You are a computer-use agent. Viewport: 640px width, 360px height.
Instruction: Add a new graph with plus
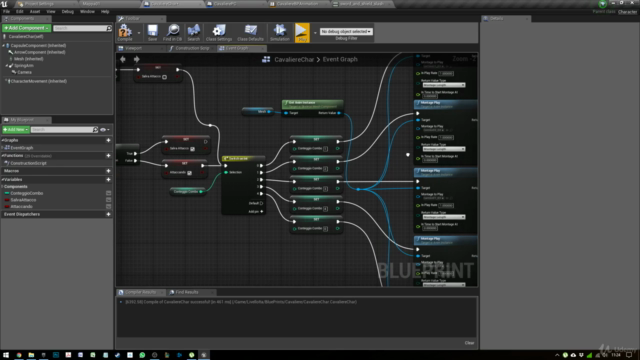[x=109, y=140]
